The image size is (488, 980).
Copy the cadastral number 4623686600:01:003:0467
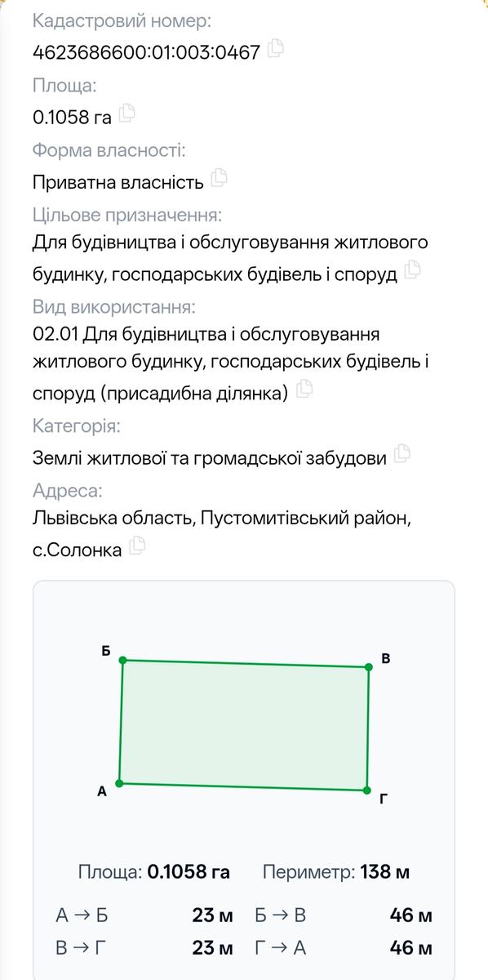coord(276,49)
